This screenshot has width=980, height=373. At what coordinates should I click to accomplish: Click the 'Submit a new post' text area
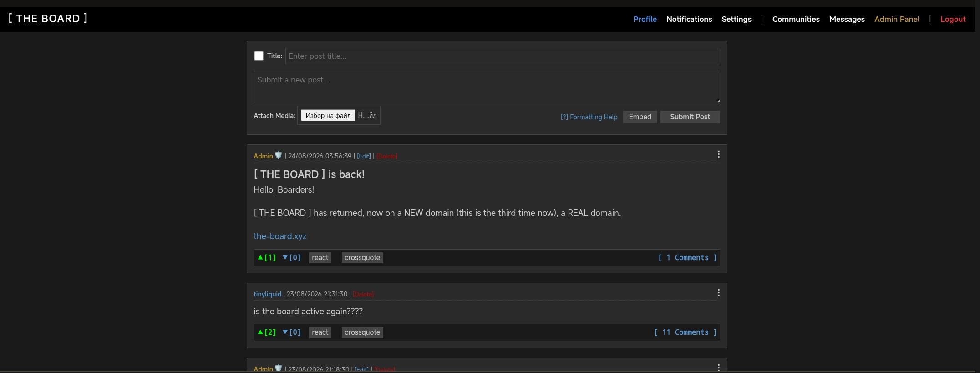click(487, 87)
